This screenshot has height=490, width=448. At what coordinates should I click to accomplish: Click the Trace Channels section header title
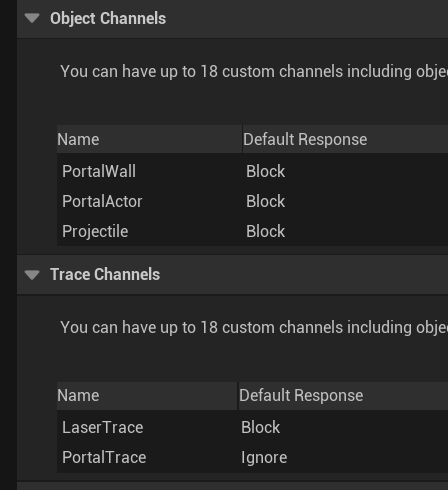(105, 274)
